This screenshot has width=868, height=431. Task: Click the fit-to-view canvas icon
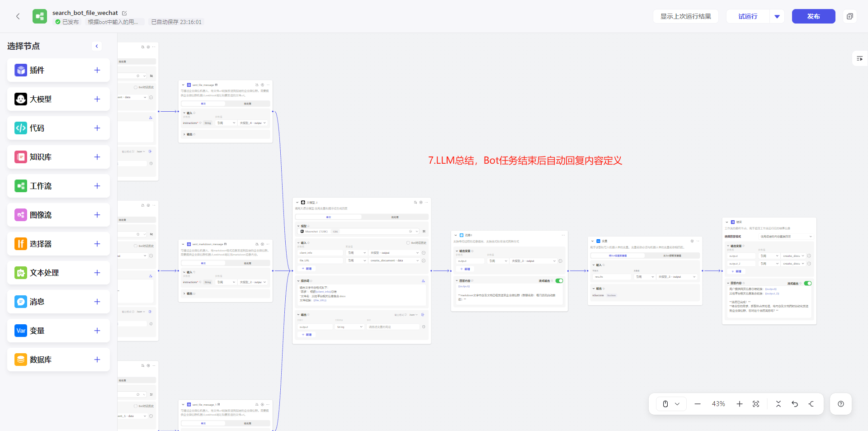pyautogui.click(x=756, y=404)
